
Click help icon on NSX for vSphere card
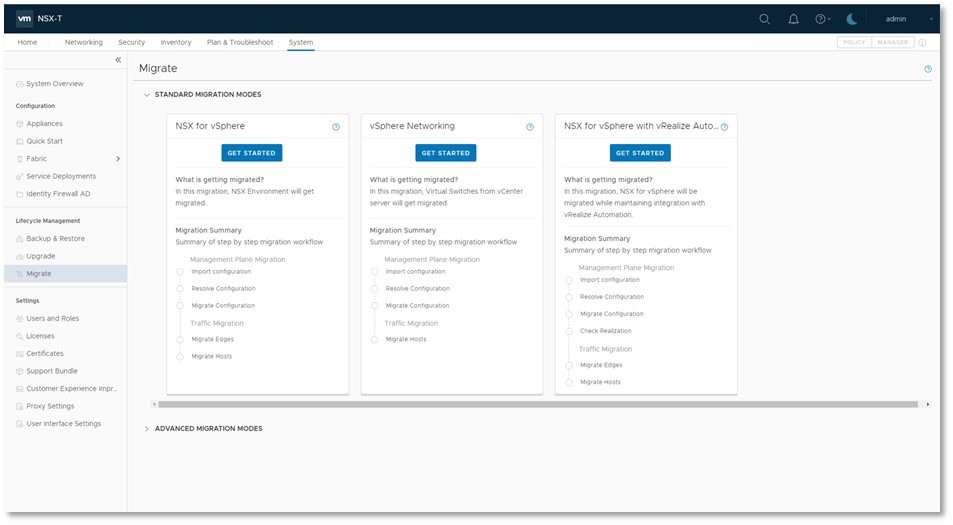[336, 127]
